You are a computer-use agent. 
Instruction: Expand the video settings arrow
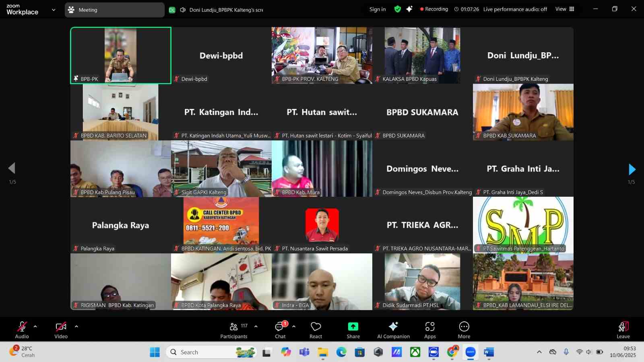[76, 327]
